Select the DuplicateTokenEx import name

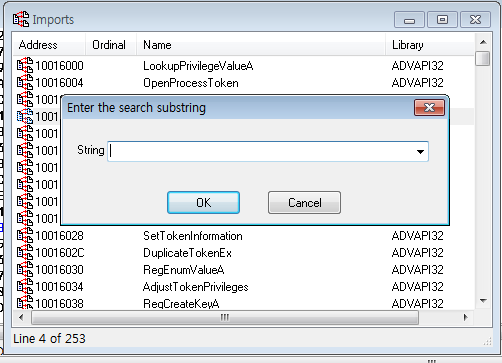pos(187,253)
